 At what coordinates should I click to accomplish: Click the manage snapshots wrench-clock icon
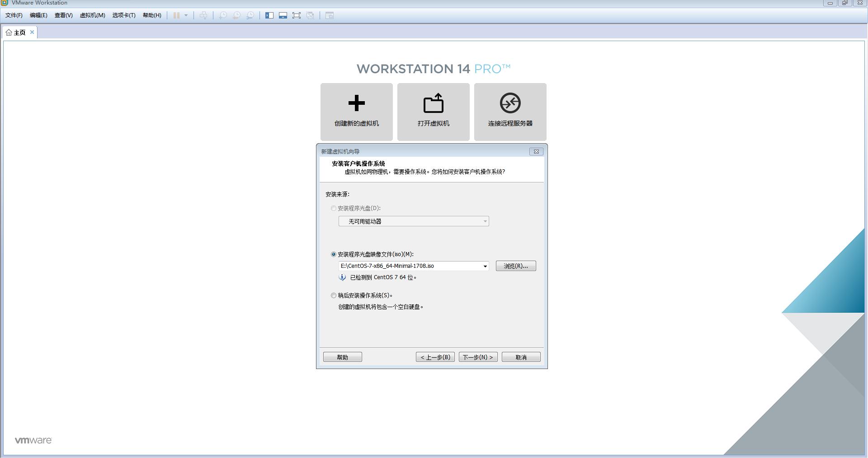tap(250, 15)
